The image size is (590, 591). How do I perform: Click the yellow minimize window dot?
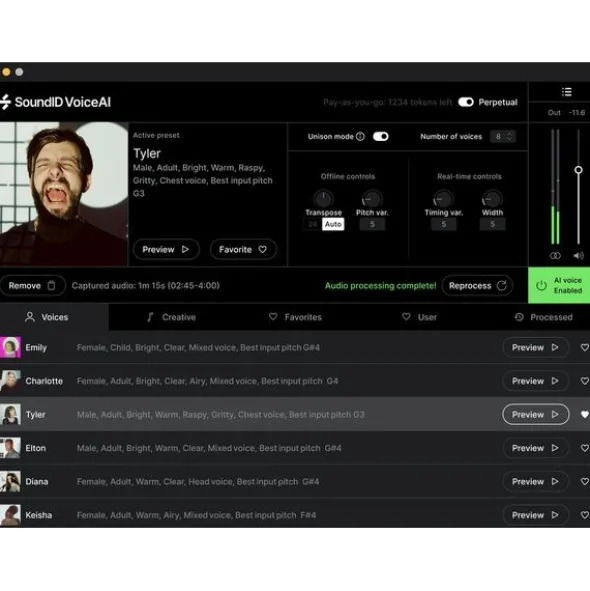click(x=6, y=72)
